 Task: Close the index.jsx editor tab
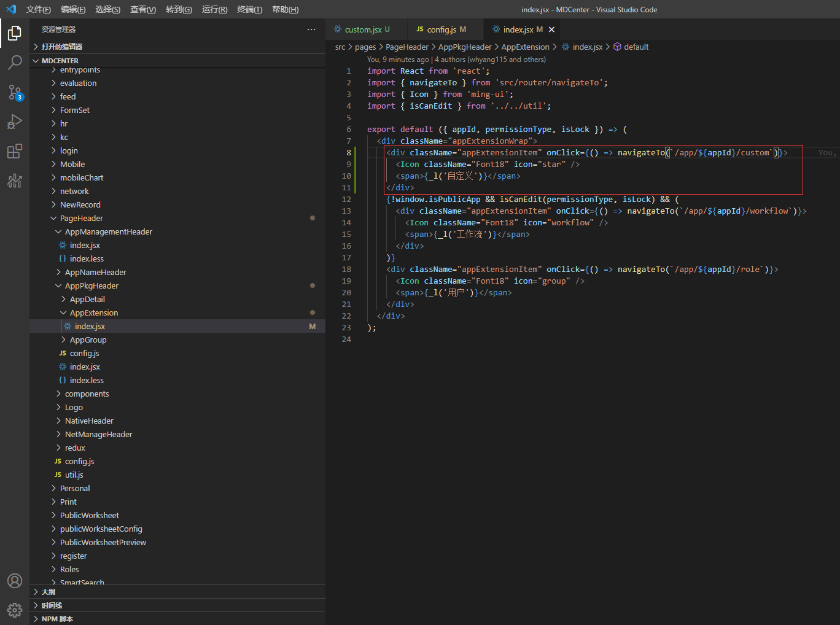[551, 29]
